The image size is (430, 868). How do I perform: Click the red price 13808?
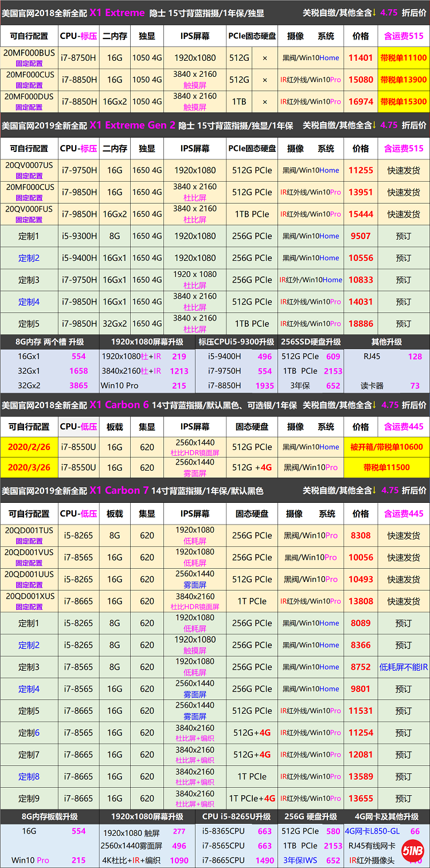361,601
